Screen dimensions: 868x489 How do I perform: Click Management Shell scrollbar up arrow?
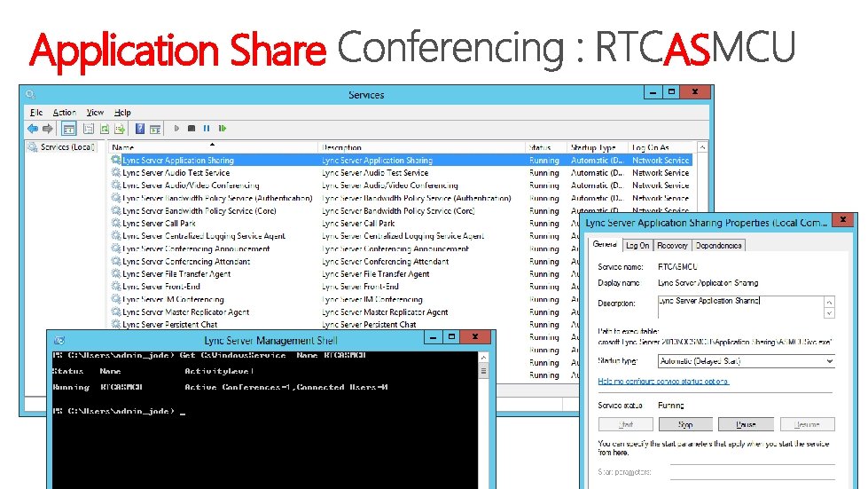click(483, 358)
